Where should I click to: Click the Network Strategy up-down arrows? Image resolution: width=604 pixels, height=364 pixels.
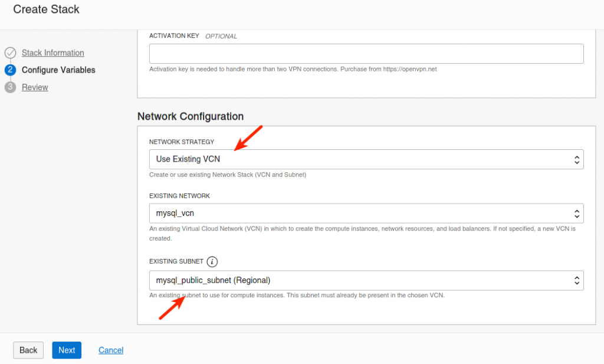pos(576,159)
